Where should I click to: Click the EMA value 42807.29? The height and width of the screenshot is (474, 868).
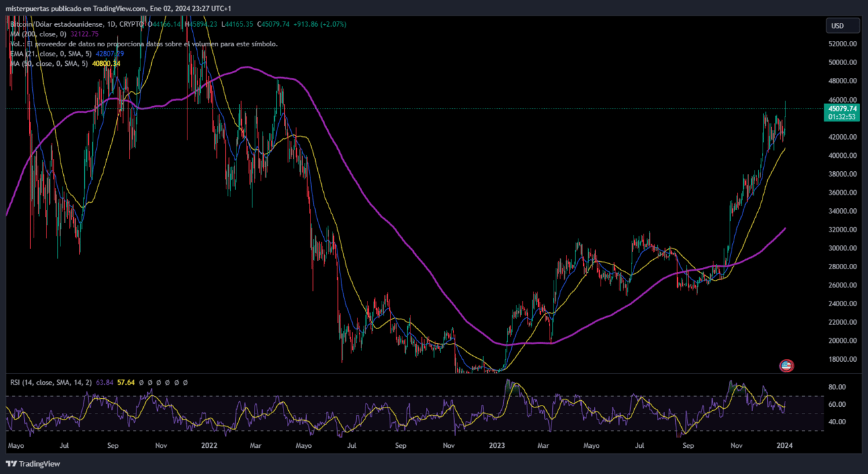click(x=110, y=54)
